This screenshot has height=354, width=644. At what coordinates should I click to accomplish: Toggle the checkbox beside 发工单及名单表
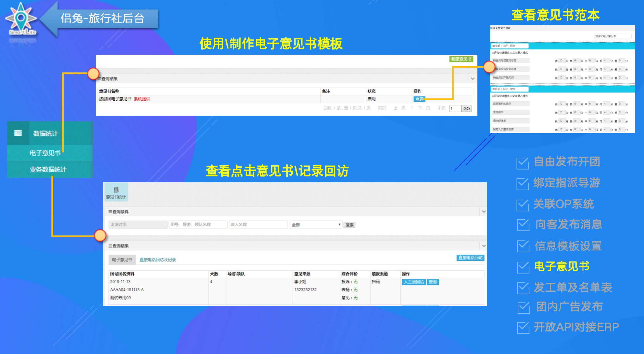click(x=523, y=288)
